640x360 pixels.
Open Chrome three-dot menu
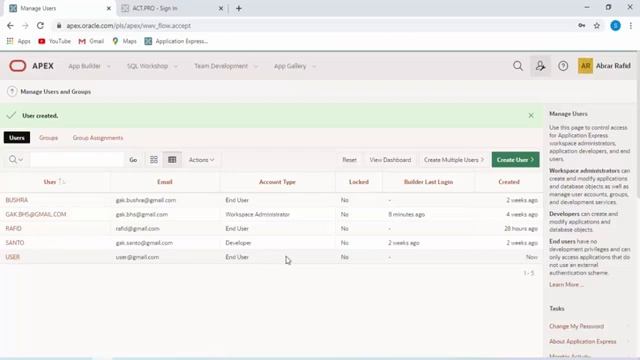631,26
